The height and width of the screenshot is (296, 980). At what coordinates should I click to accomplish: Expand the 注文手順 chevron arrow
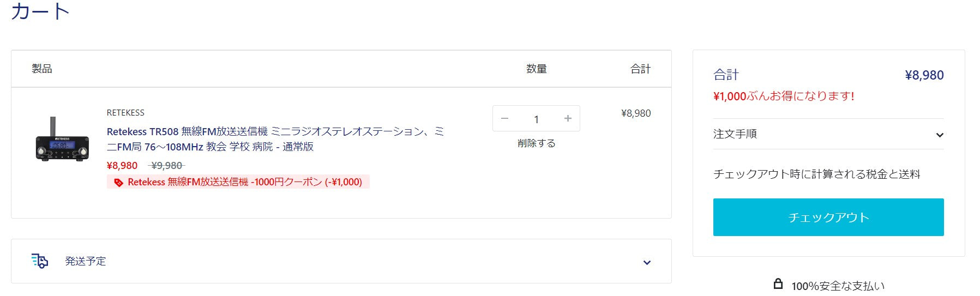(x=939, y=135)
